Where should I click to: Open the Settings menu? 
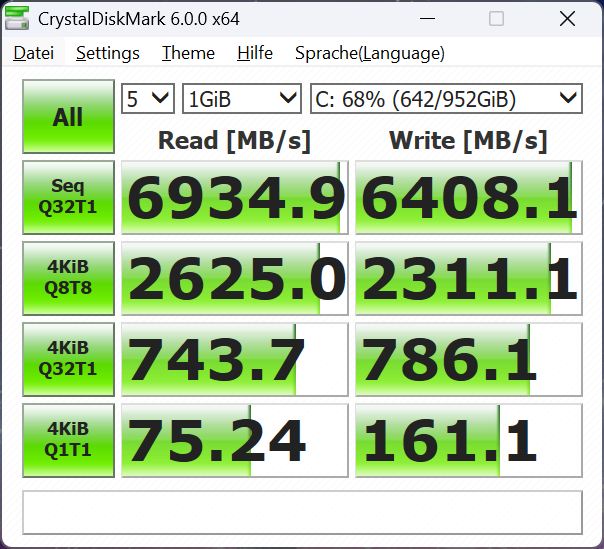tap(108, 53)
